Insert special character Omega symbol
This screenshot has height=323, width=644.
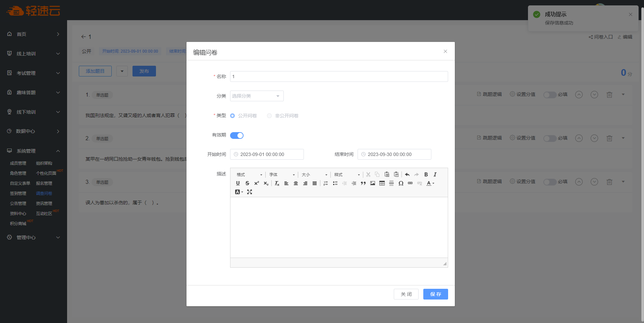pyautogui.click(x=401, y=183)
